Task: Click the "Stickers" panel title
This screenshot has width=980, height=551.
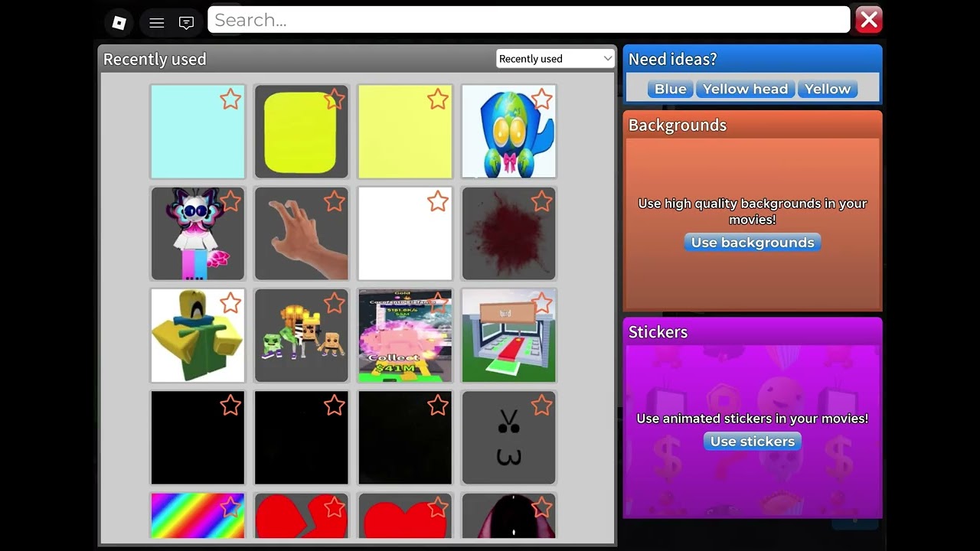Action: click(x=658, y=332)
